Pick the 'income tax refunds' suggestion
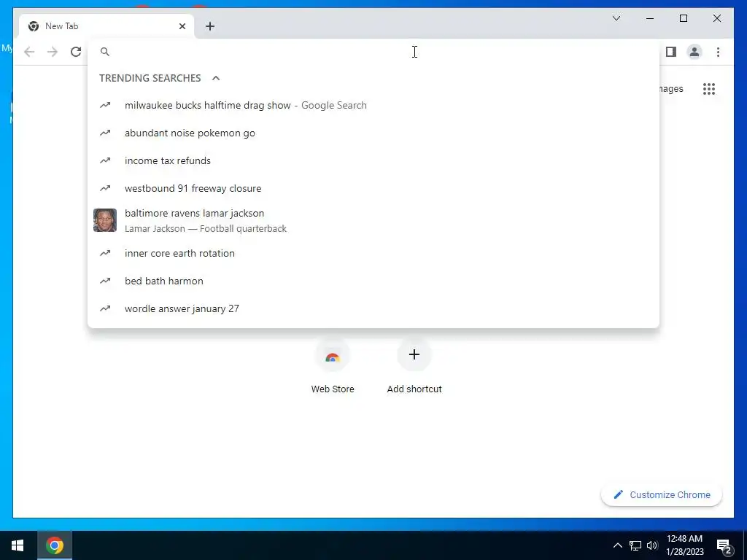Screen dimensions: 747x560 click(373, 160)
